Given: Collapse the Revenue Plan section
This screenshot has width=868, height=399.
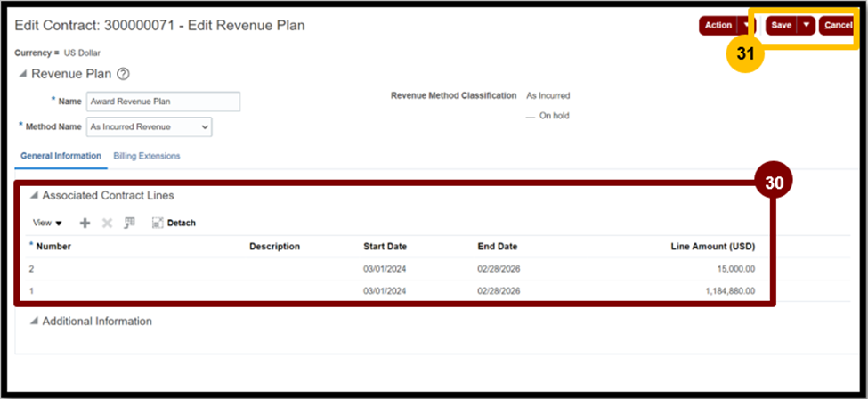Looking at the screenshot, I should pos(22,74).
